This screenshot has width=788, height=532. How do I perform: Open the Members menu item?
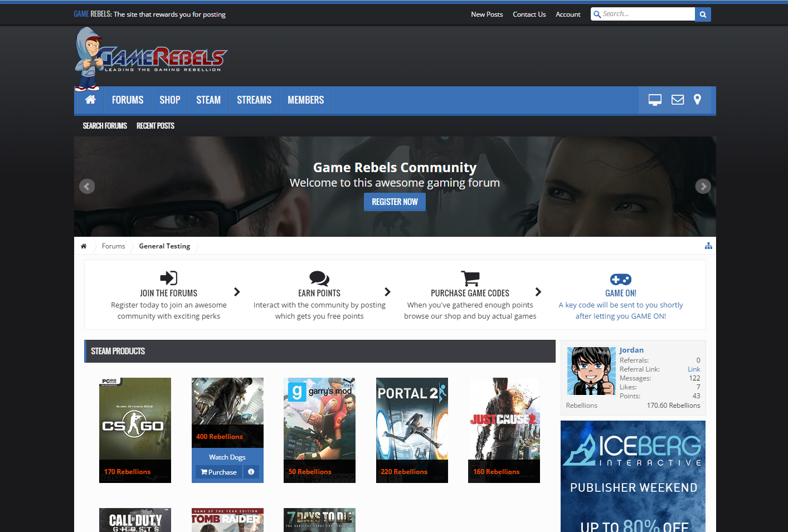[306, 100]
